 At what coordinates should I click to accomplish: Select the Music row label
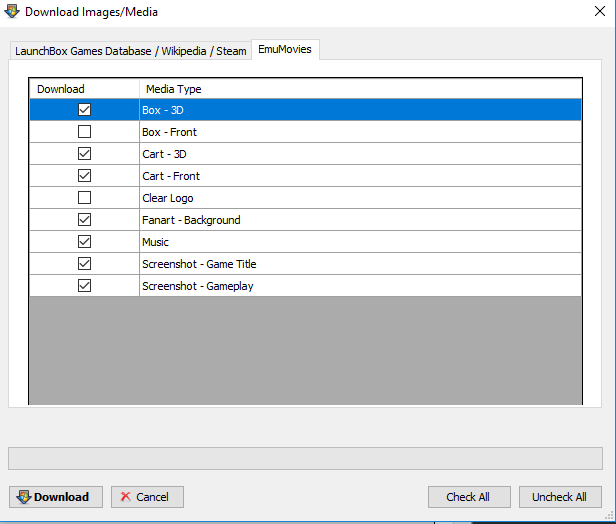point(156,242)
